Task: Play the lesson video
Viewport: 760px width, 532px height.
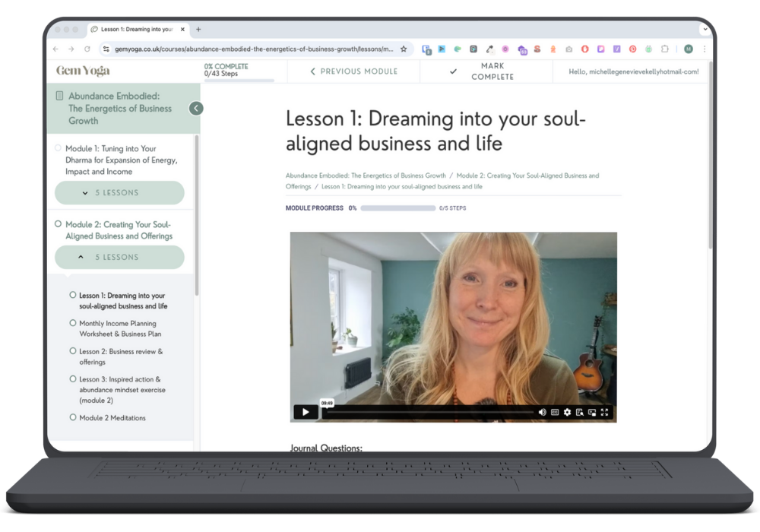Action: (x=306, y=412)
